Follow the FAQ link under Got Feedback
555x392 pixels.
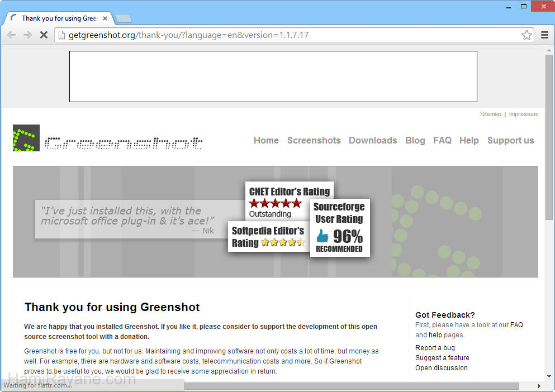(x=517, y=325)
